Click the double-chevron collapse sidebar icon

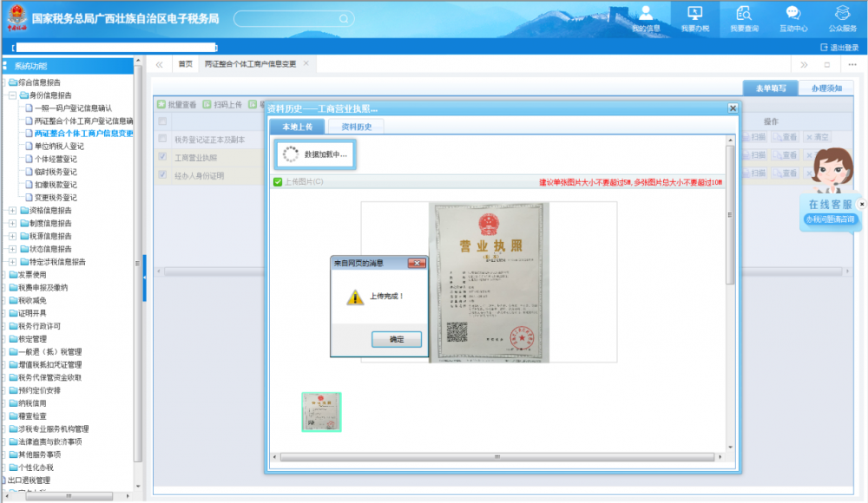click(x=160, y=65)
